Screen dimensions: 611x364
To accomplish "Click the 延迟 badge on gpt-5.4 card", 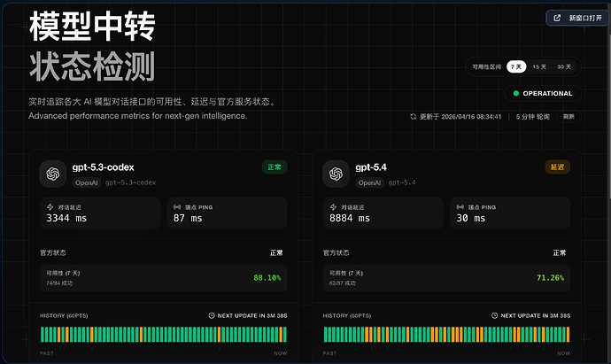I will [x=558, y=167].
